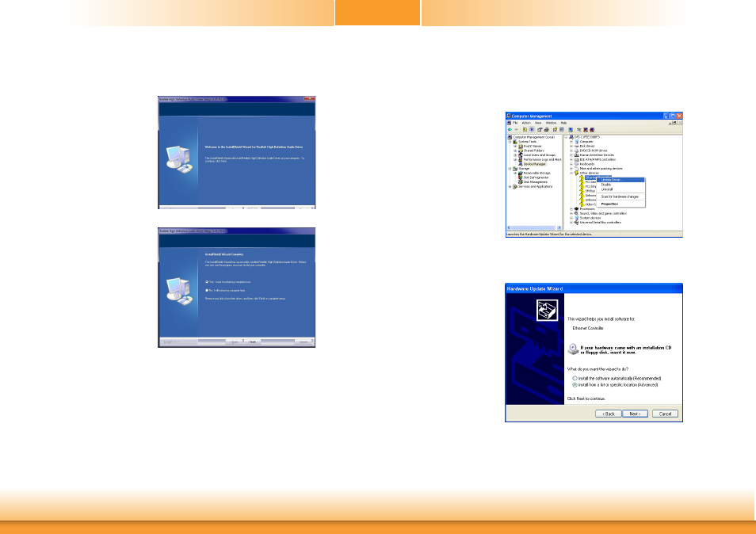This screenshot has width=756, height=534.
Task: Close the Computer Management window
Action: [679, 116]
